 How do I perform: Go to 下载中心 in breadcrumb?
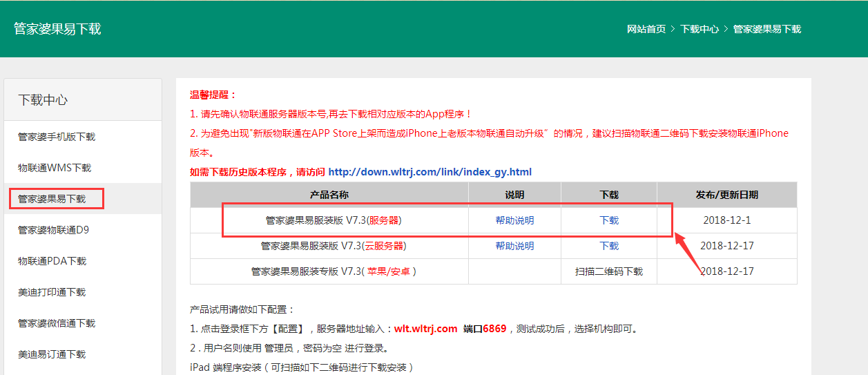tap(700, 29)
